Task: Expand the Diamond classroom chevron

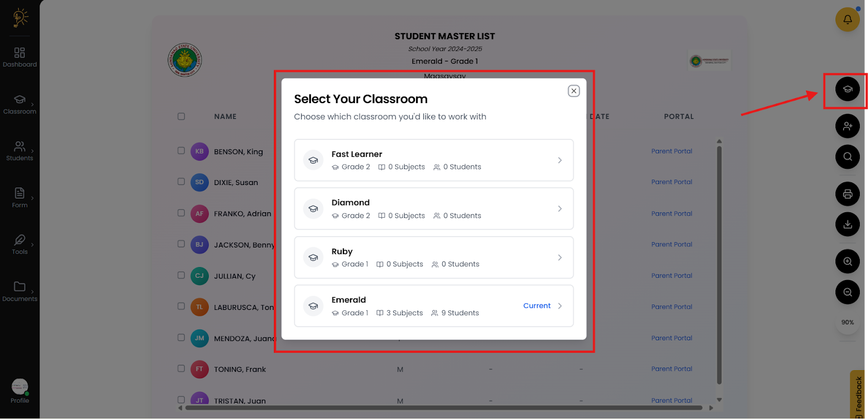Action: tap(559, 209)
